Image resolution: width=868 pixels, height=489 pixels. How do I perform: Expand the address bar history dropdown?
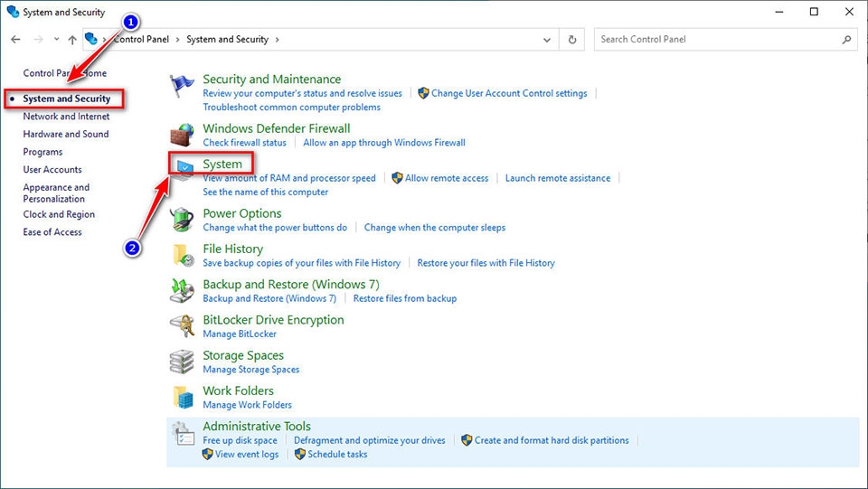tap(547, 40)
